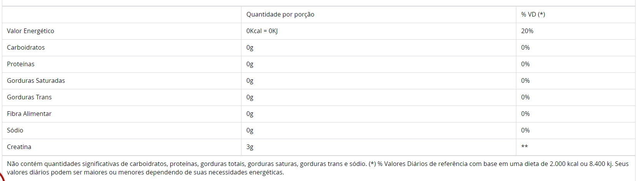644x181 pixels.
Task: Click the 0Kcal = 0KJ value
Action: pos(262,31)
